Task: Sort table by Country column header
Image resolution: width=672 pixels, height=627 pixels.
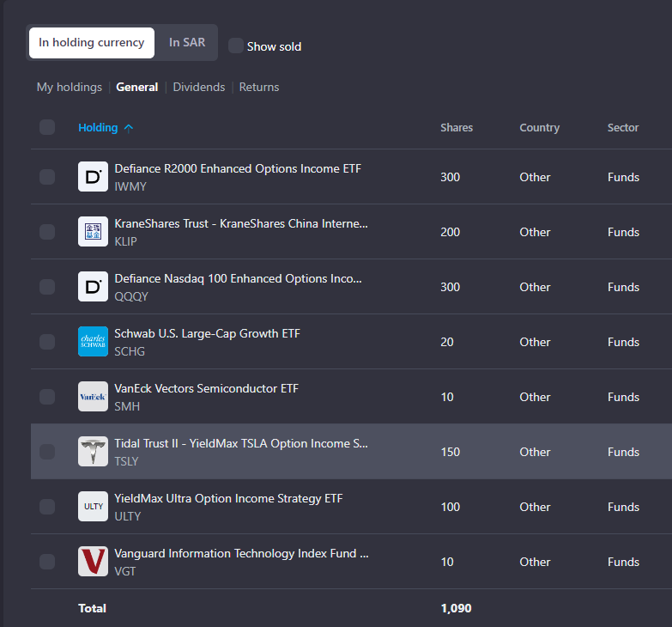Action: pyautogui.click(x=540, y=128)
